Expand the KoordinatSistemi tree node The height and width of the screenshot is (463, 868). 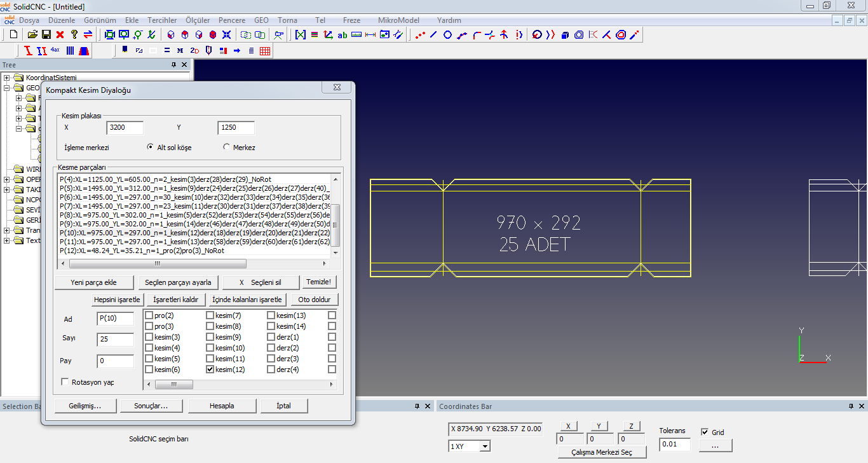tap(6, 78)
